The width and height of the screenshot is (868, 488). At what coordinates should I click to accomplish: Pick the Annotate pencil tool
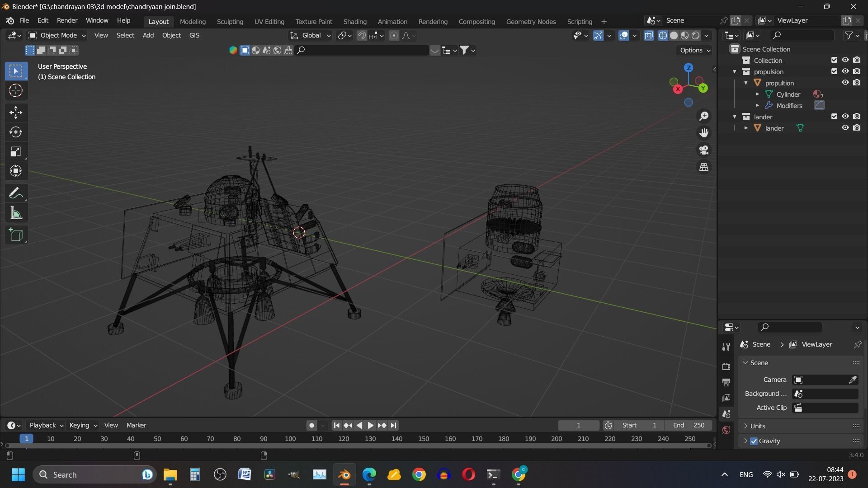[x=16, y=193]
